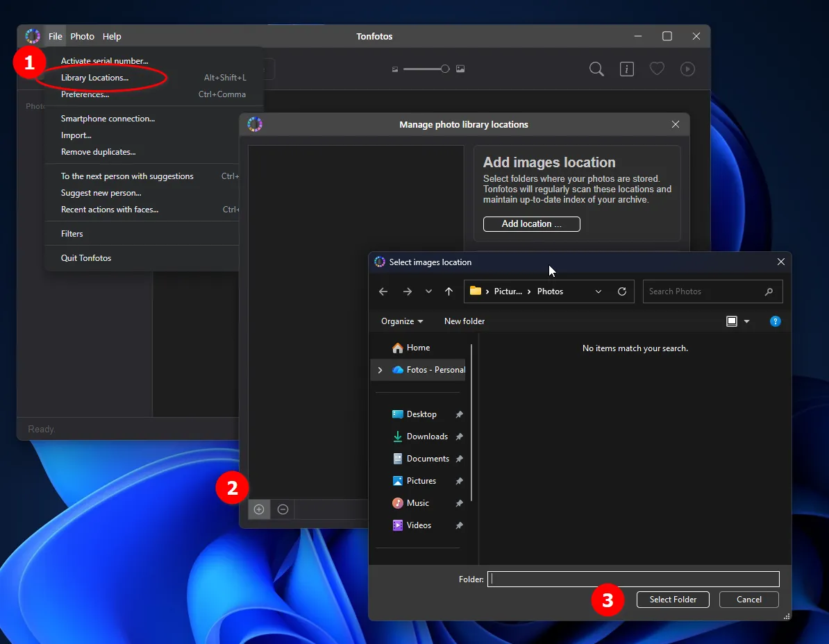
Task: Open the File menu
Action: (x=55, y=37)
